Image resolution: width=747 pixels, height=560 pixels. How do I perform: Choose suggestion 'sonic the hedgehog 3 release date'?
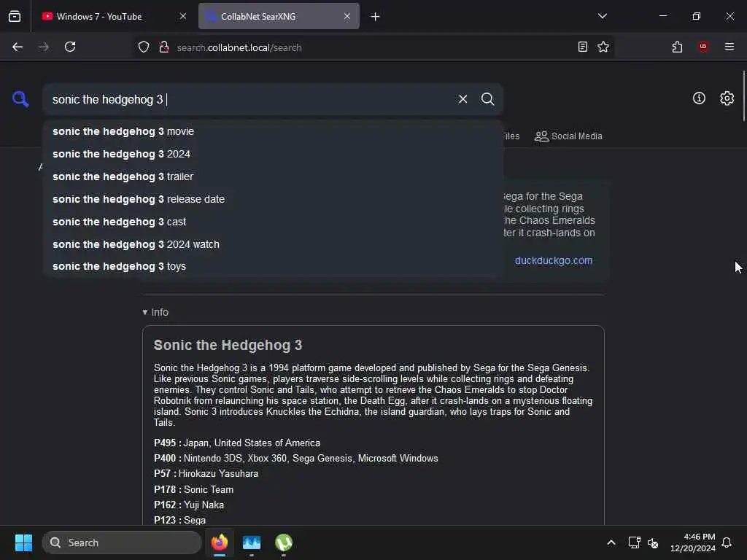tap(273, 199)
